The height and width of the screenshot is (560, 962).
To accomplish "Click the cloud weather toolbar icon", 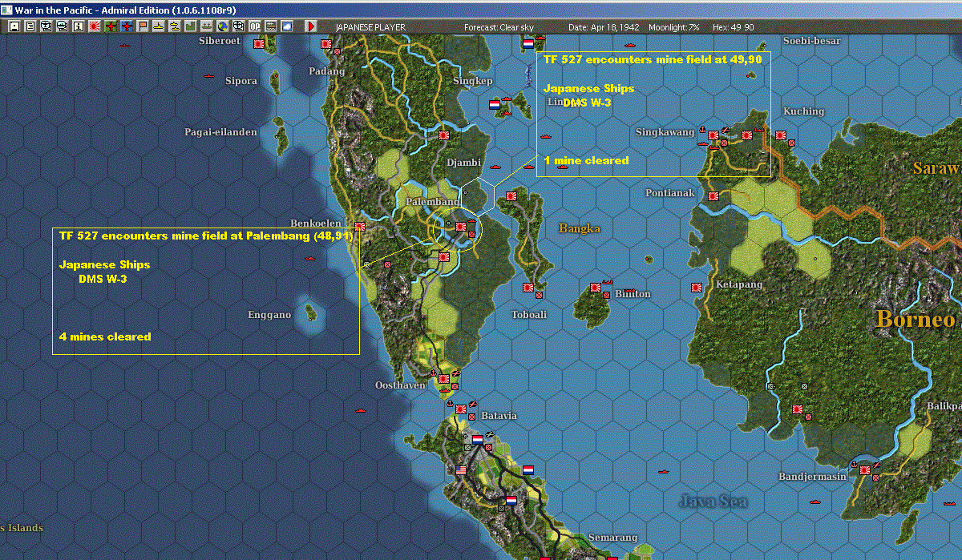I will 287,26.
